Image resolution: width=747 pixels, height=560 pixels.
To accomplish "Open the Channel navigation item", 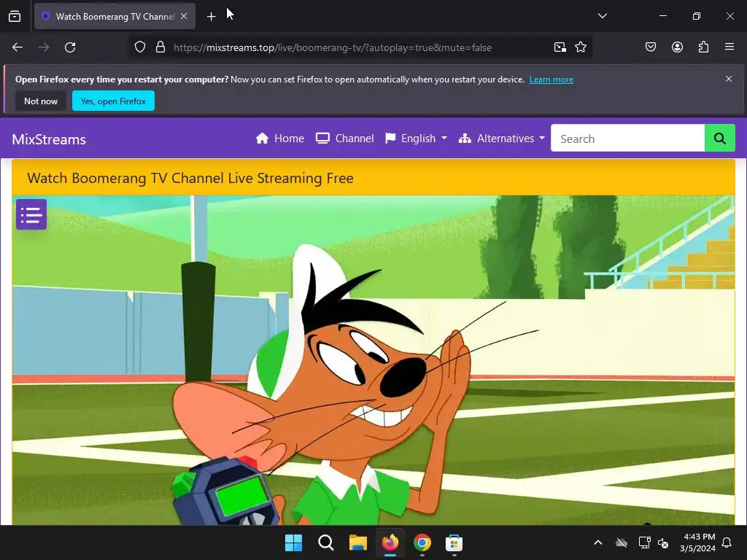I will [x=345, y=139].
